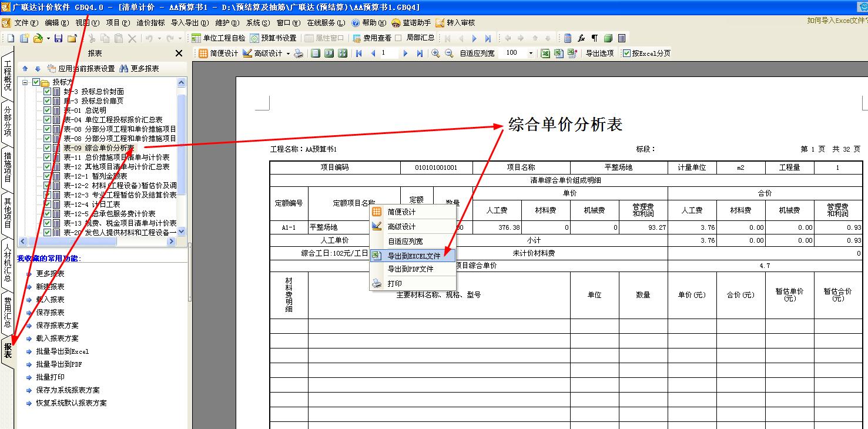
Task: Click 应用当前报表设置 button
Action: click(x=81, y=68)
